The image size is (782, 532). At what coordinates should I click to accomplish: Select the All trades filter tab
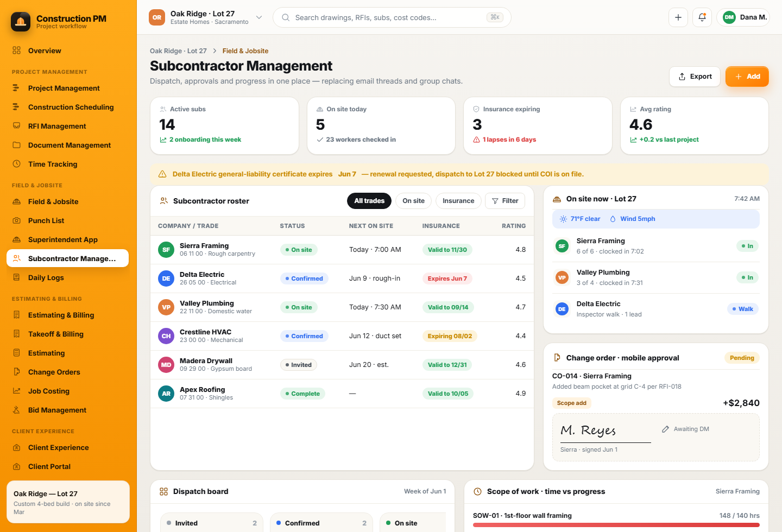point(369,201)
